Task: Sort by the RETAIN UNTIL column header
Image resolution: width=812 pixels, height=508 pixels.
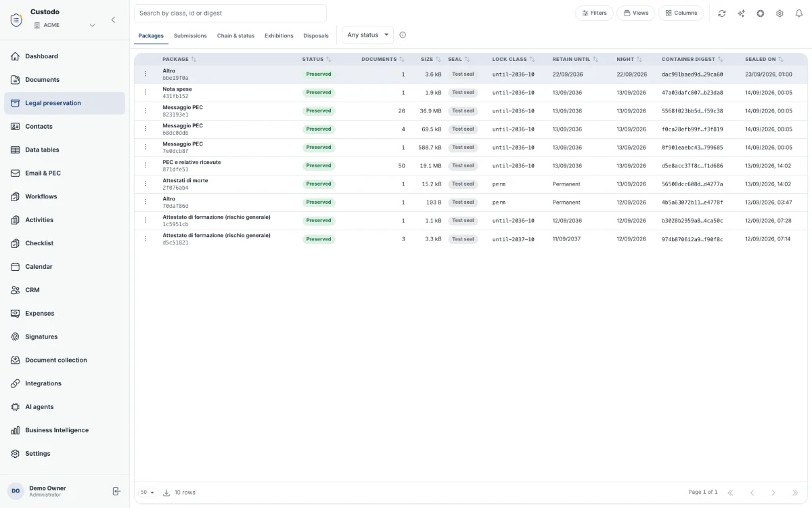Action: (575, 60)
